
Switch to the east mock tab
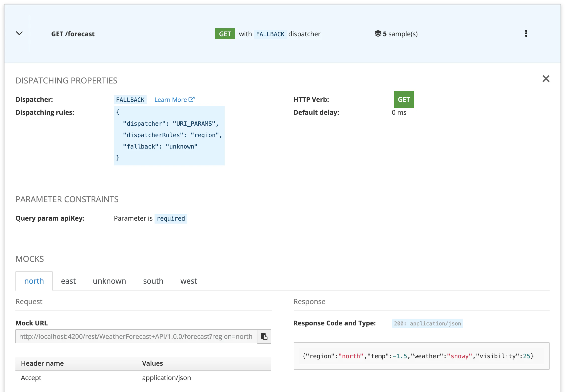click(x=68, y=281)
